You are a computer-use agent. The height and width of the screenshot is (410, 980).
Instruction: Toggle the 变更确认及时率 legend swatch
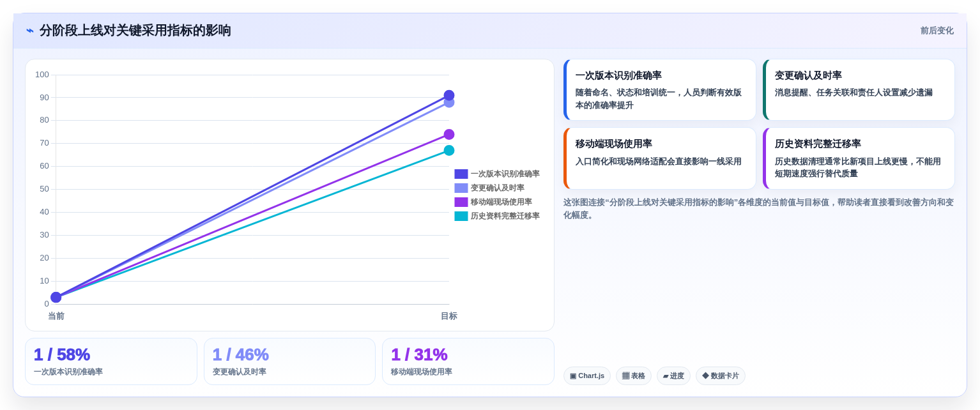[x=461, y=188]
